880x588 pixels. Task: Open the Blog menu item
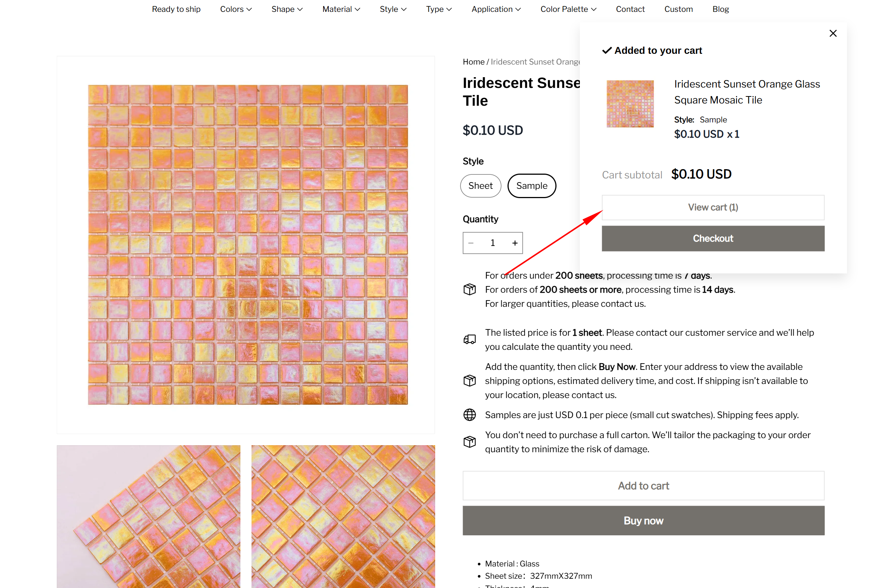click(x=720, y=9)
